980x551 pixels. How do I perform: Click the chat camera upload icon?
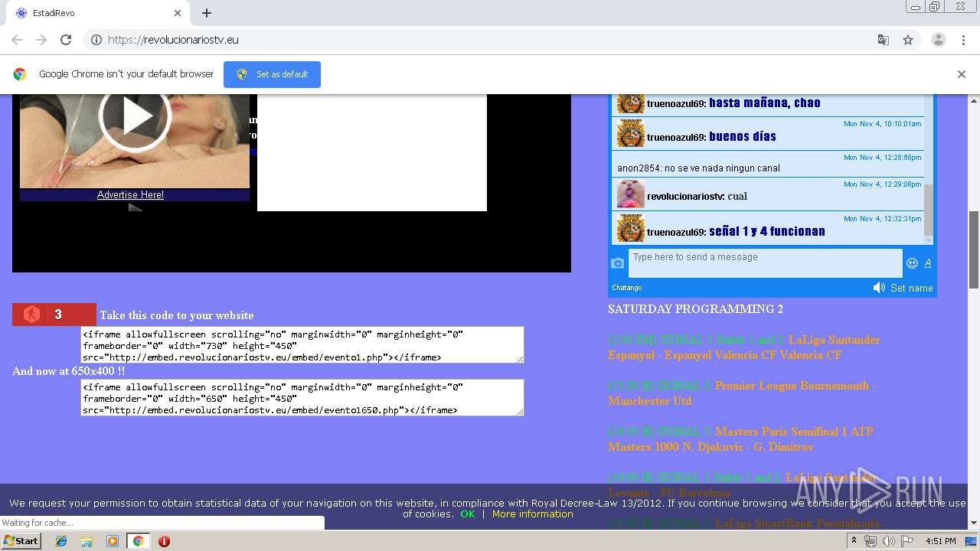[x=618, y=264]
